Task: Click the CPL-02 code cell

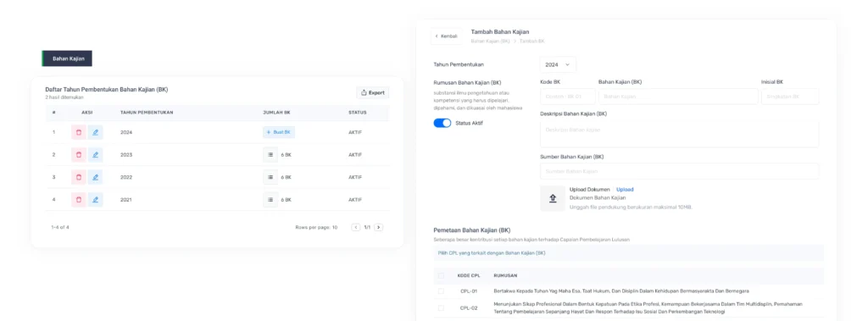Action: (469, 307)
